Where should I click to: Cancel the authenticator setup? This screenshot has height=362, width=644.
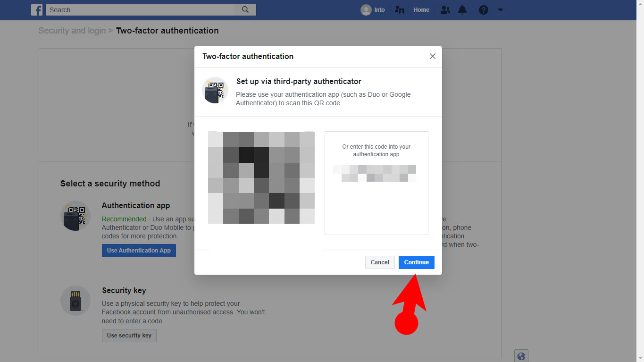point(380,262)
